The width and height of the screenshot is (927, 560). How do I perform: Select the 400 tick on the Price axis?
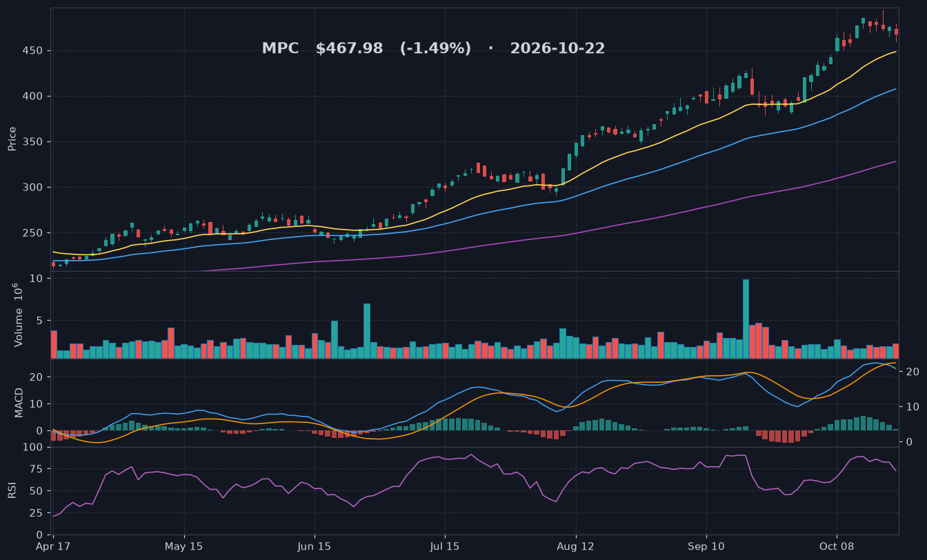34,97
